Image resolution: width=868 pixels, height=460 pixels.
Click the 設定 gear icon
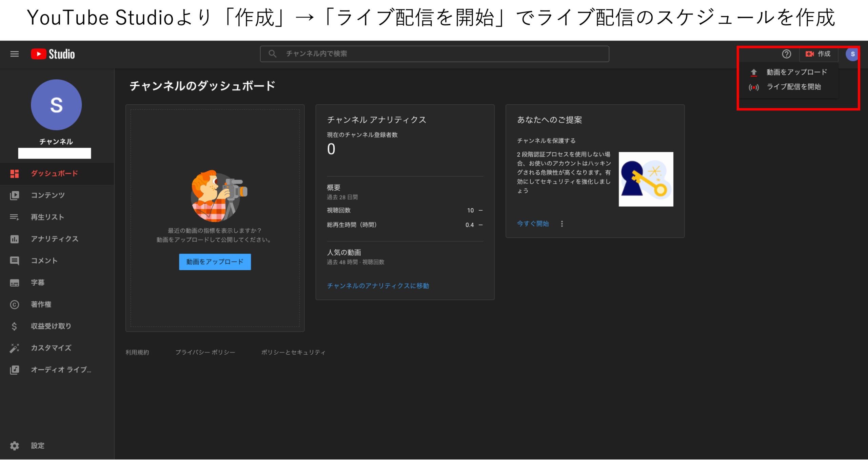pyautogui.click(x=15, y=445)
